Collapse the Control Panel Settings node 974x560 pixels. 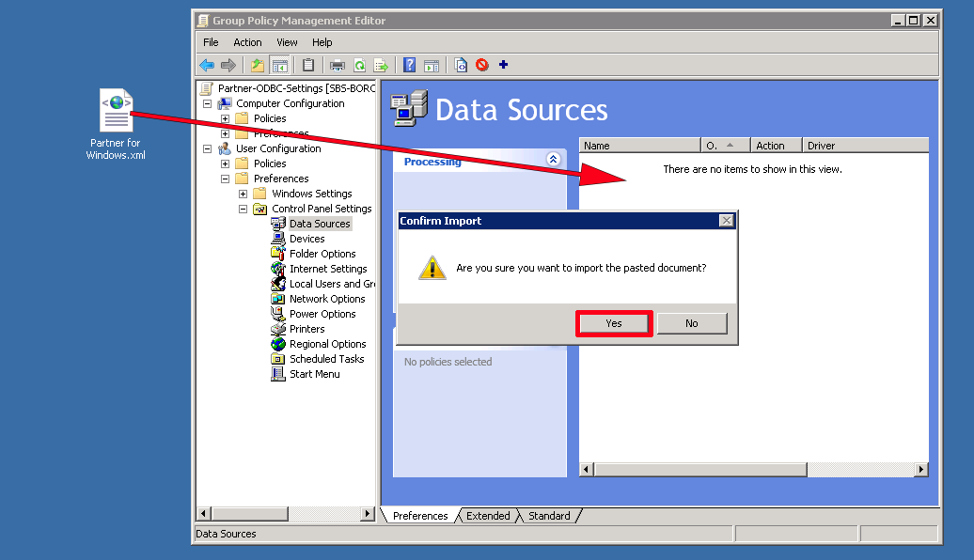243,210
